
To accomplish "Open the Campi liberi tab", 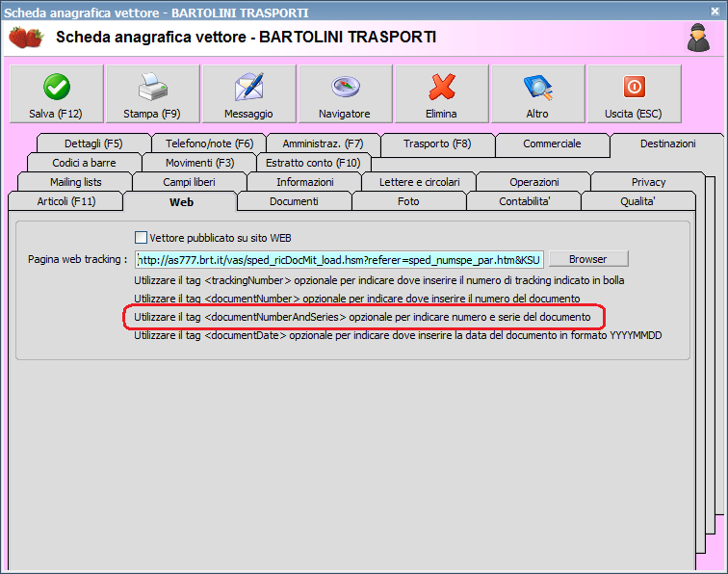I will (189, 182).
